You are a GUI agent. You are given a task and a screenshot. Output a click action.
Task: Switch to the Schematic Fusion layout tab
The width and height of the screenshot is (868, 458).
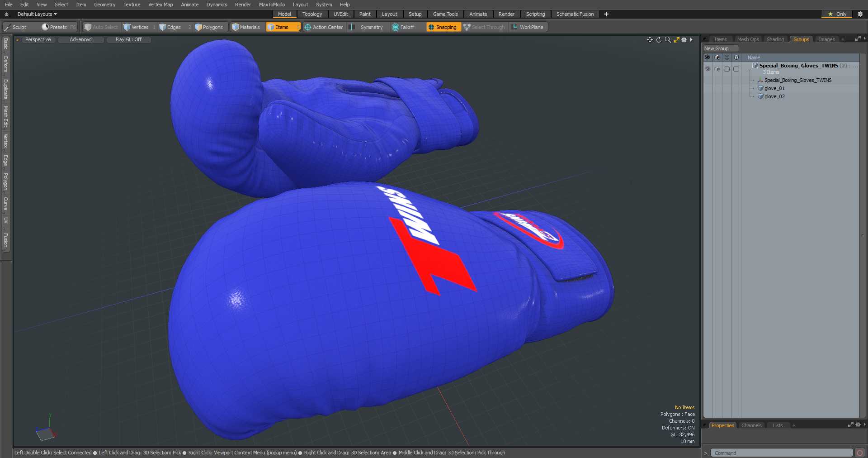[x=575, y=14]
